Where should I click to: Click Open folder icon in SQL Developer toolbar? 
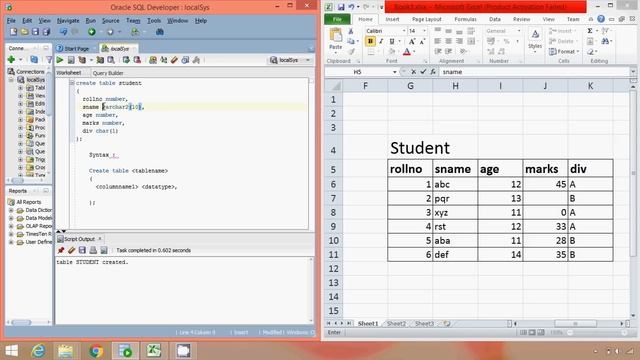pos(24,32)
